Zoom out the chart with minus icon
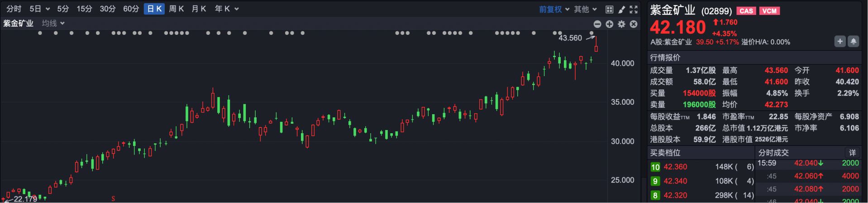This screenshot has width=868, height=203. 597,24
